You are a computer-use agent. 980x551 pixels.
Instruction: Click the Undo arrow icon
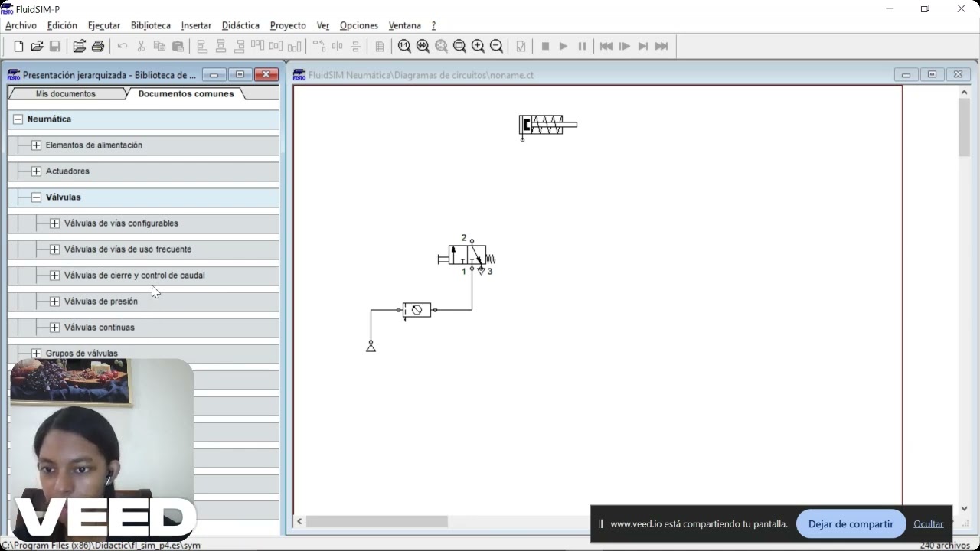(122, 46)
